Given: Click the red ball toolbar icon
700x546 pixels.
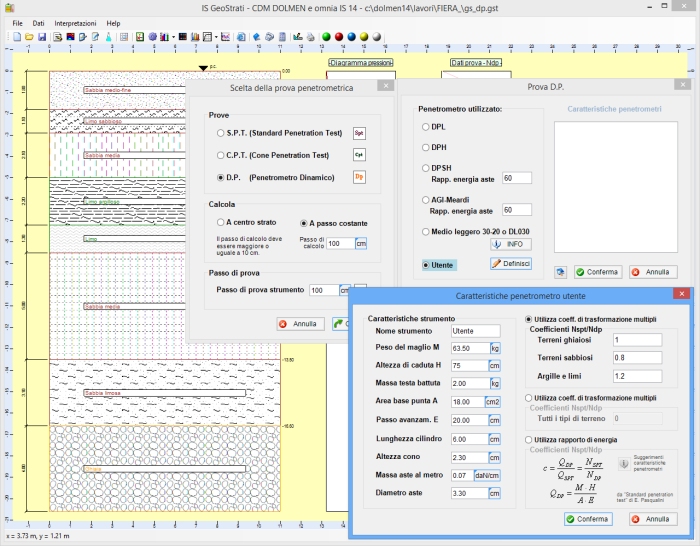Looking at the screenshot, I should click(x=339, y=37).
